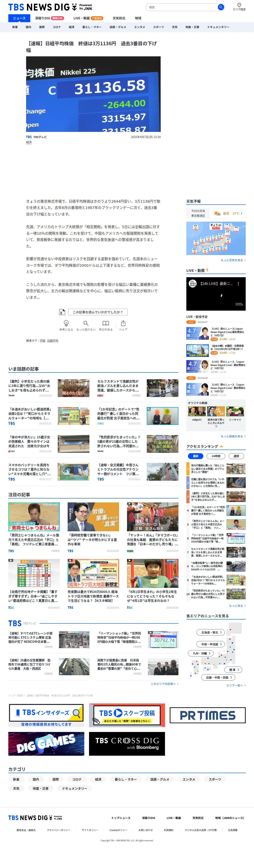Click もっと天気を見る link
Image resolution: width=254 pixels, height=868 pixels.
[x=233, y=260]
